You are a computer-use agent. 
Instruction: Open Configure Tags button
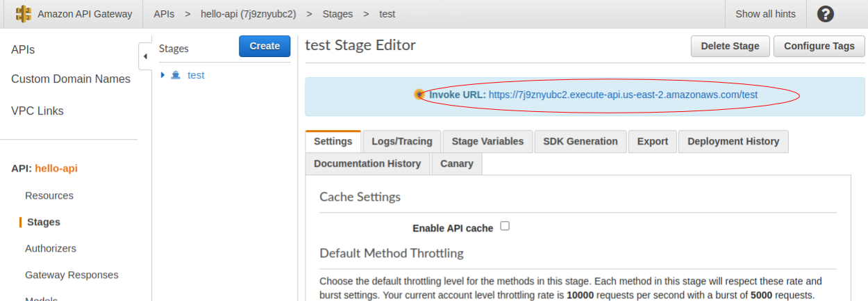point(819,46)
